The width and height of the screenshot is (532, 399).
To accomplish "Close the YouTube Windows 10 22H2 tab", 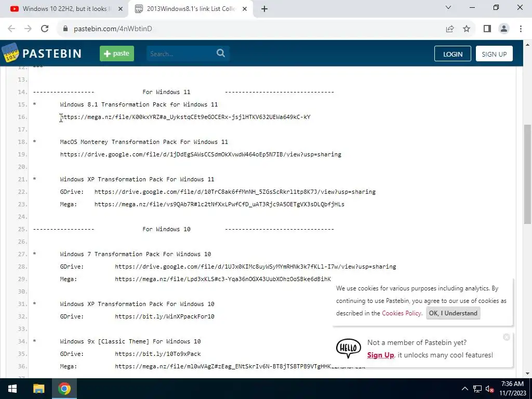I will pos(121,9).
